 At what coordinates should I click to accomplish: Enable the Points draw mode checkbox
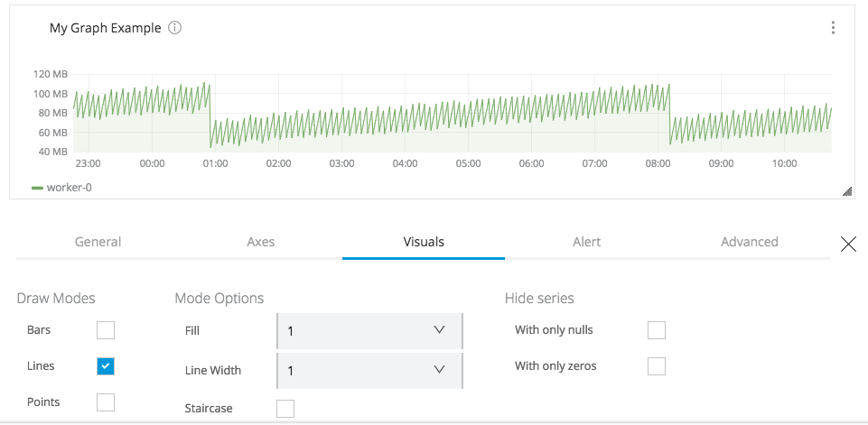point(106,402)
